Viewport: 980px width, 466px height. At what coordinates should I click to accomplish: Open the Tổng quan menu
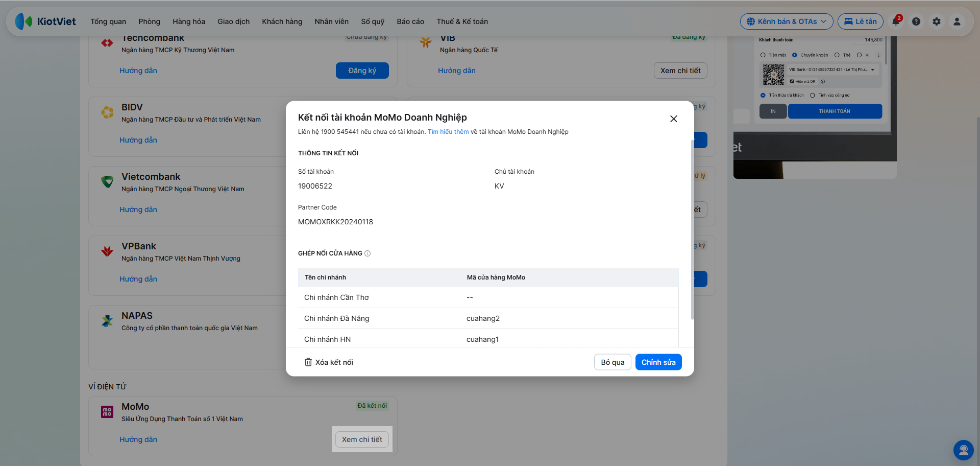pos(108,21)
